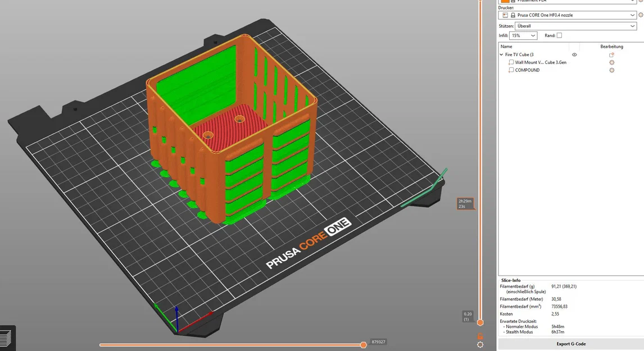Click the 879327 horizontal slider position label

[x=378, y=342]
